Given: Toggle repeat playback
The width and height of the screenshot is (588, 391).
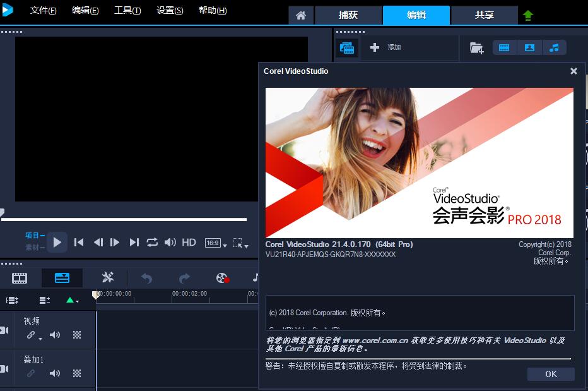Looking at the screenshot, I should (152, 243).
